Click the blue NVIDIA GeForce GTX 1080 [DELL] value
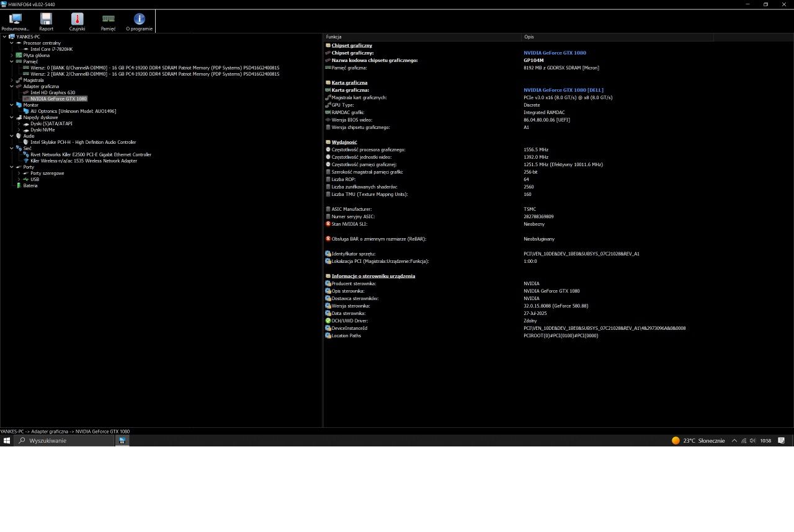The width and height of the screenshot is (794, 532). 563,90
